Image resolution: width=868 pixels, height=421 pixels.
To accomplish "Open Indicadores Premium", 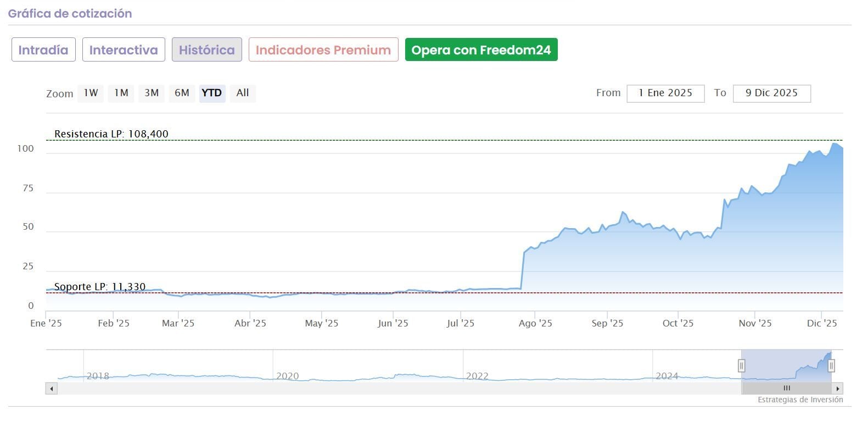I will pos(323,50).
